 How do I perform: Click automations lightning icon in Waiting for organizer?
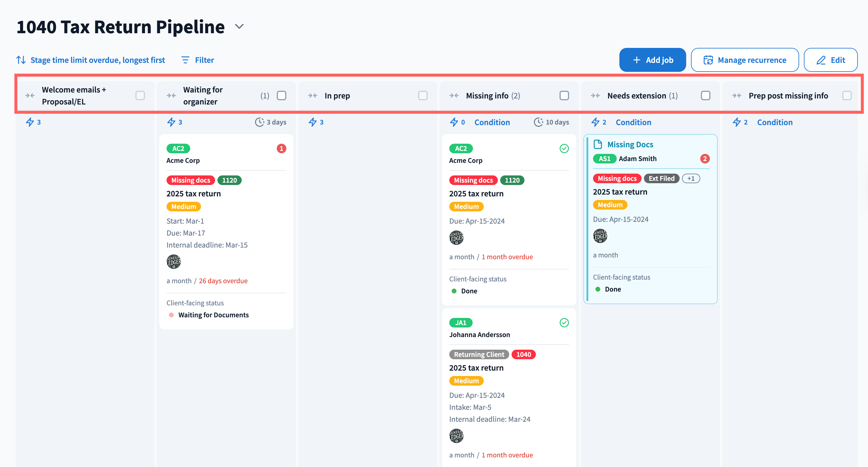click(171, 122)
